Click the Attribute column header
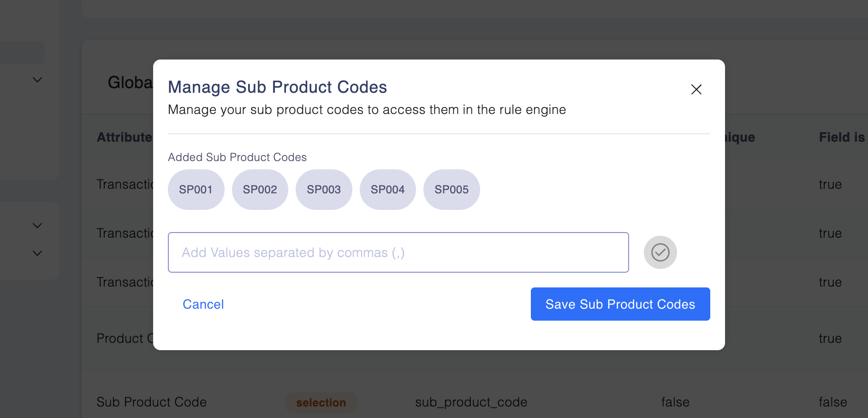The height and width of the screenshot is (418, 868). [x=124, y=137]
